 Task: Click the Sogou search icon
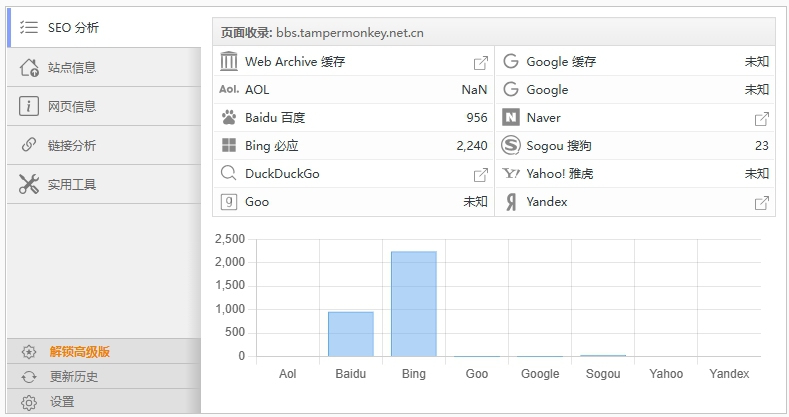[x=511, y=146]
